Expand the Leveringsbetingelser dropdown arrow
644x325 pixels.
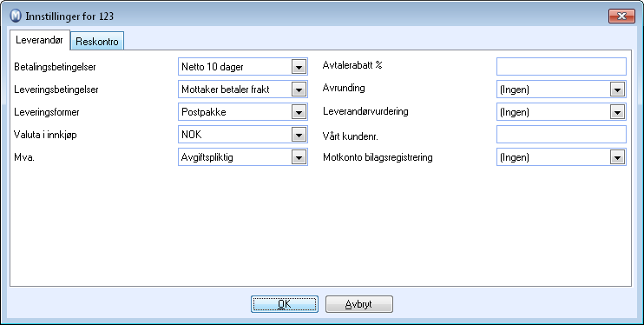point(299,90)
